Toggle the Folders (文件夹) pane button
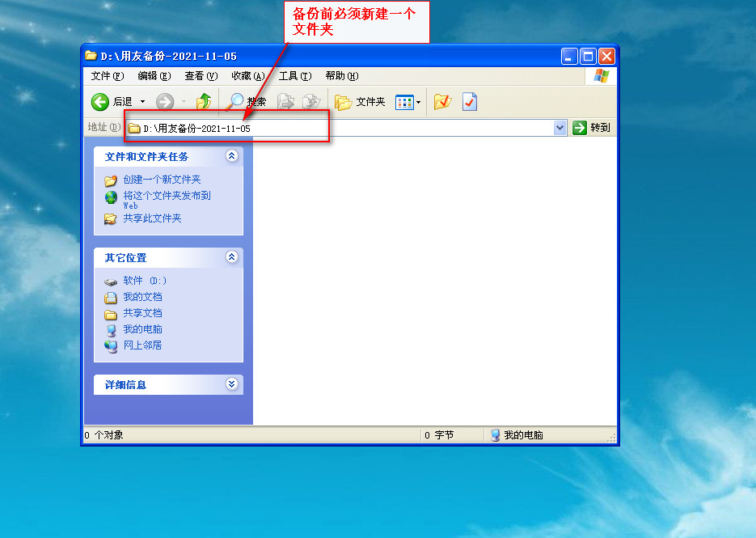This screenshot has width=756, height=538. coord(361,102)
